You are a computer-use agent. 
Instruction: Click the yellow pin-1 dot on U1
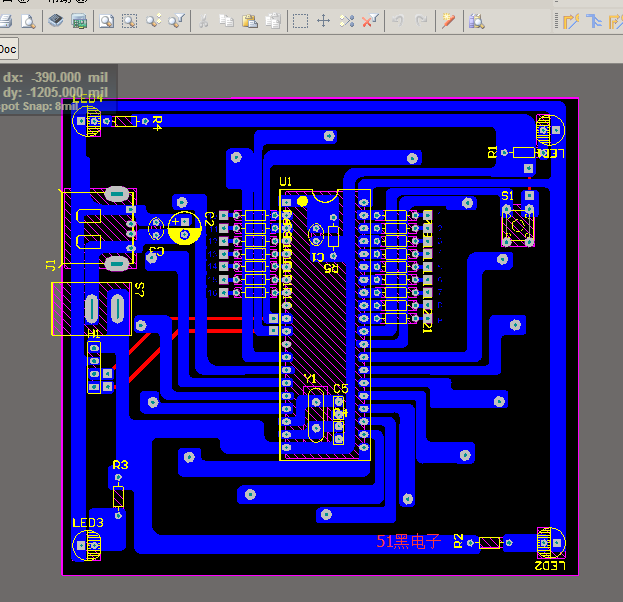(302, 201)
